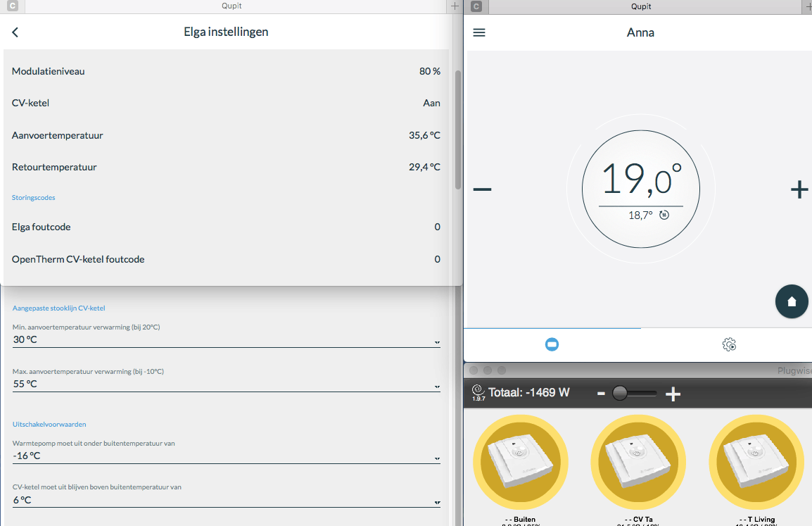
Task: Select the Buiten sensor module
Action: [521, 462]
